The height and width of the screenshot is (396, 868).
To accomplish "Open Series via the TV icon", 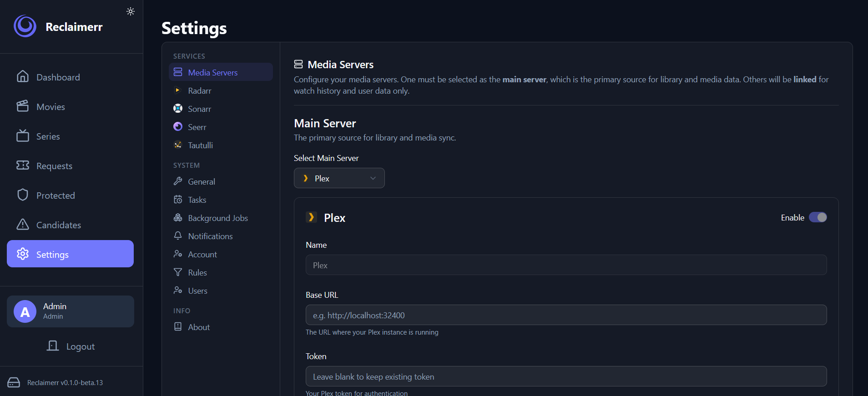I will pyautogui.click(x=23, y=135).
